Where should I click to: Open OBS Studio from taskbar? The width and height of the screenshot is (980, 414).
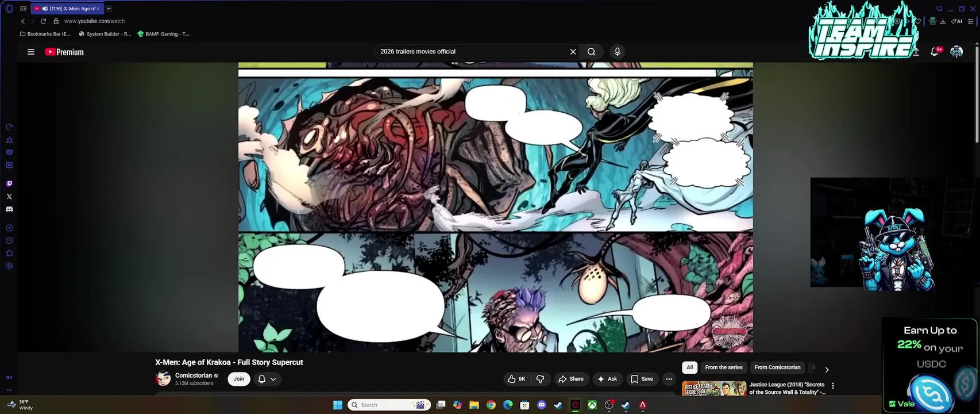click(x=609, y=405)
